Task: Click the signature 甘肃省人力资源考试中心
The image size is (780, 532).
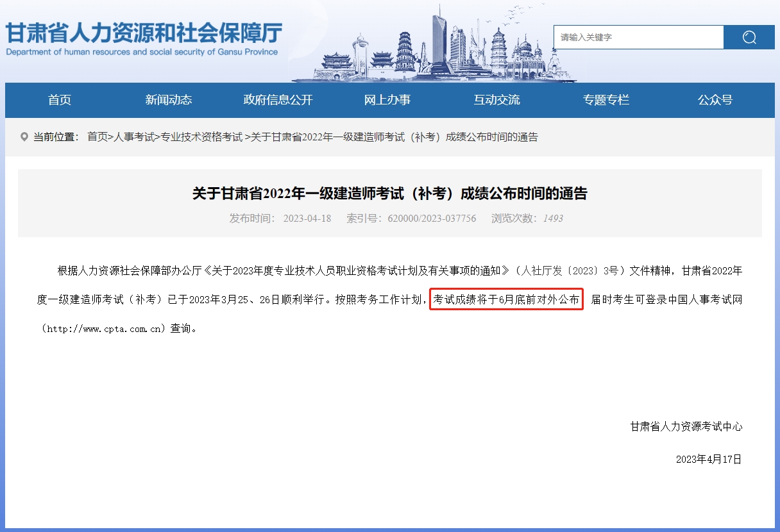Action: [686, 426]
